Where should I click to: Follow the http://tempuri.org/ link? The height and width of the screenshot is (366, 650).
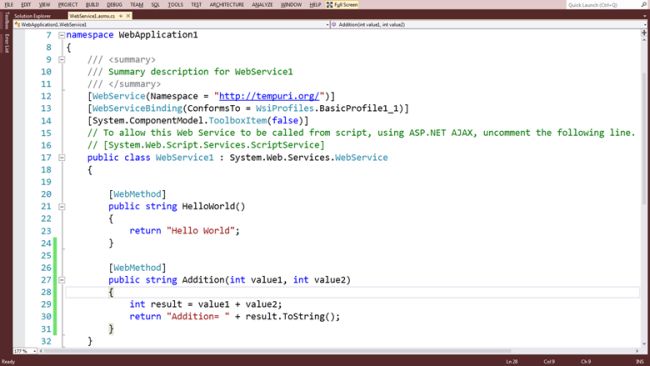tap(269, 96)
